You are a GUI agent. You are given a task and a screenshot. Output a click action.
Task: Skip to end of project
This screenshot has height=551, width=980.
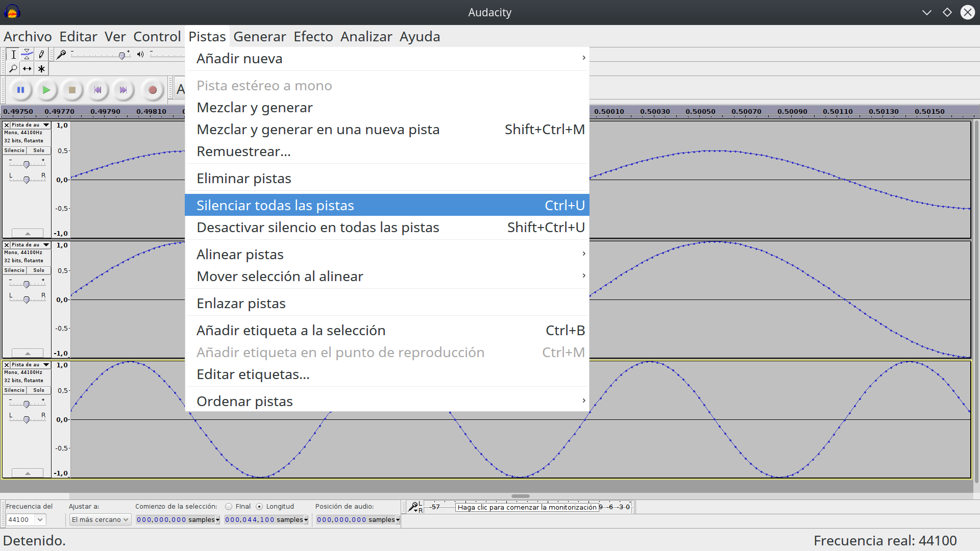click(x=123, y=90)
